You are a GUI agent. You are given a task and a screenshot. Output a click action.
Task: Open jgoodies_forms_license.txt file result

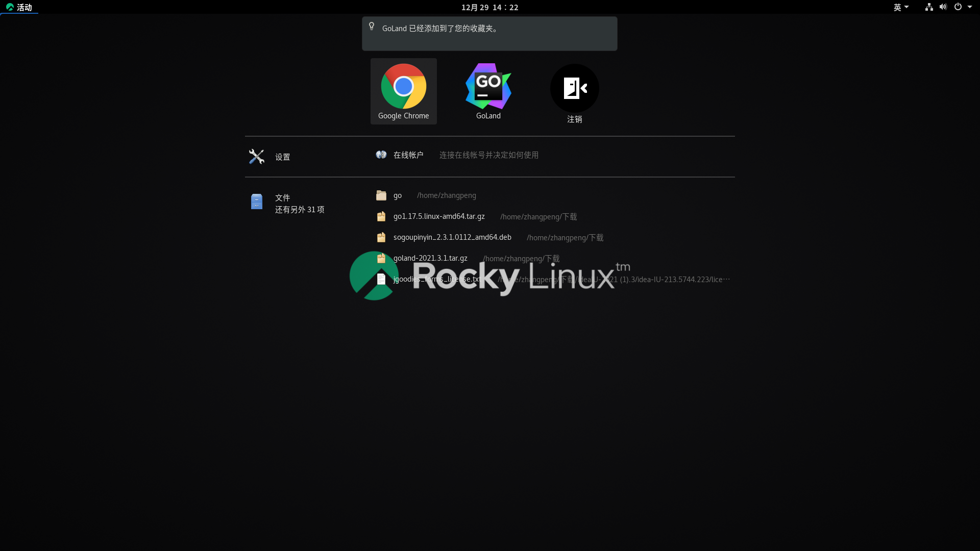[x=553, y=279]
